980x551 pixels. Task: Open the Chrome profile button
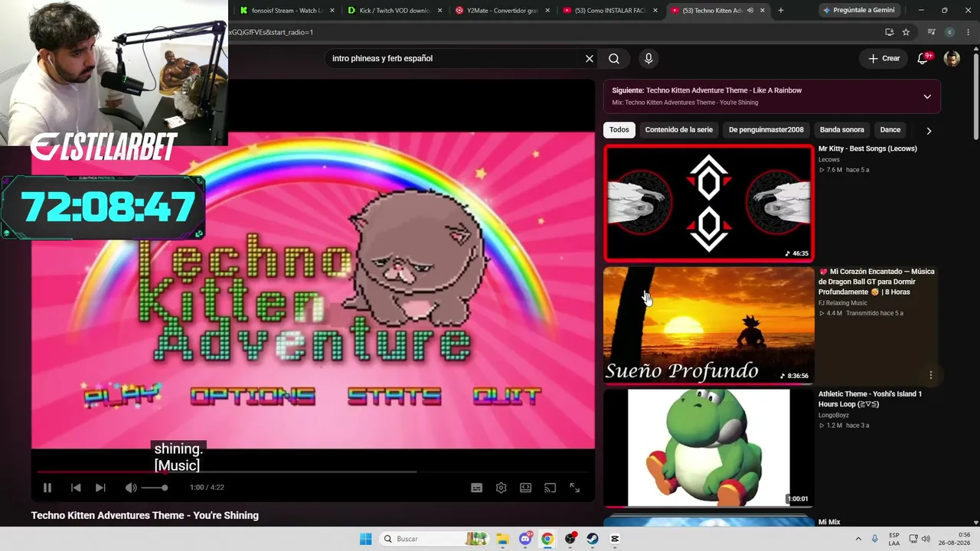click(x=949, y=32)
